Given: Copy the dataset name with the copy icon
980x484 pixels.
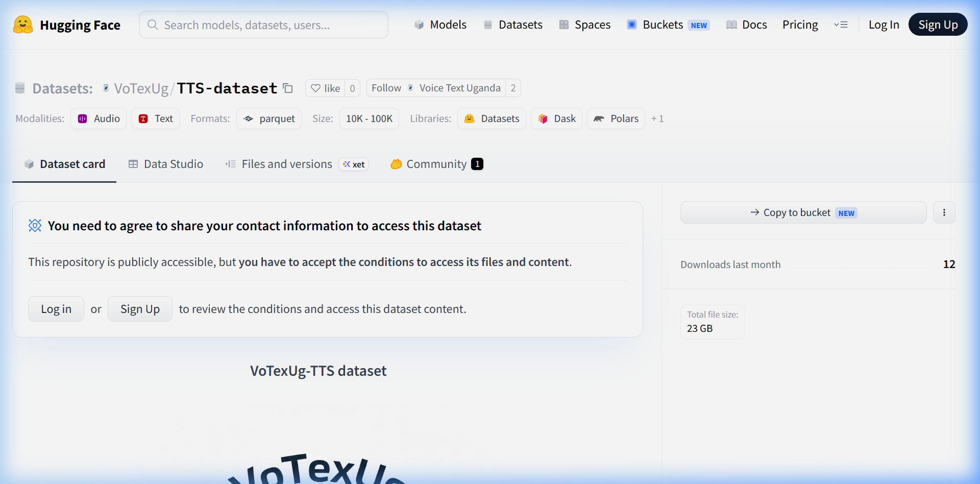Looking at the screenshot, I should [288, 88].
